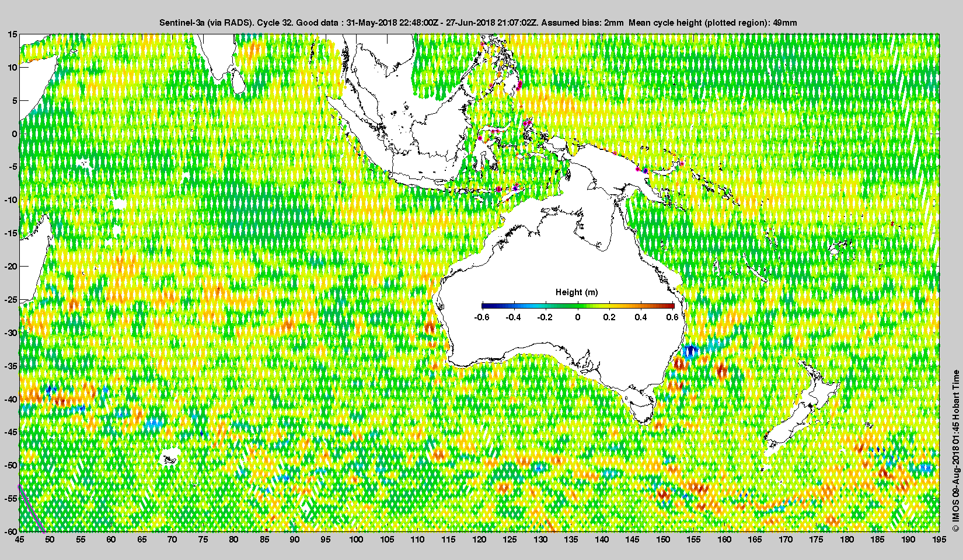Click latitude axis label -35
Screen dimensions: 963x560
11,366
